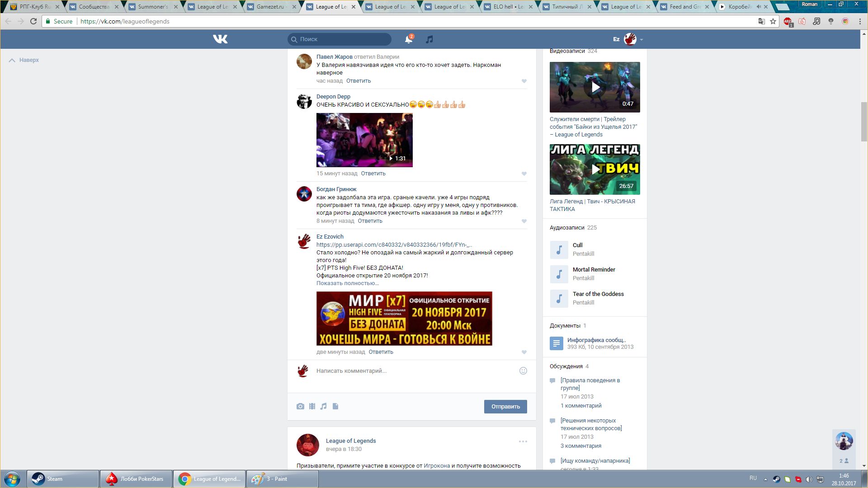This screenshot has width=868, height=488.
Task: Click the VK logo home icon
Action: pos(220,39)
